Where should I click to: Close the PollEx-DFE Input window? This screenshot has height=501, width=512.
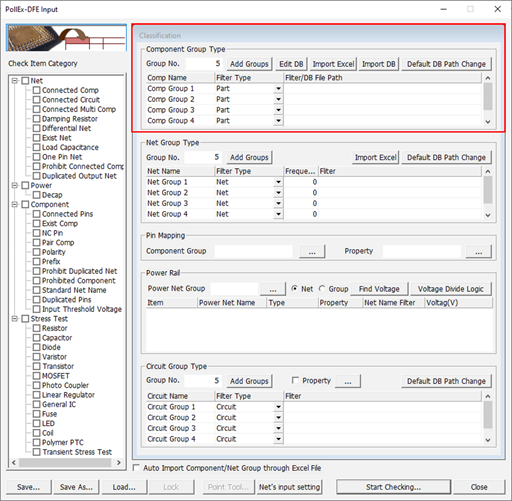point(497,9)
